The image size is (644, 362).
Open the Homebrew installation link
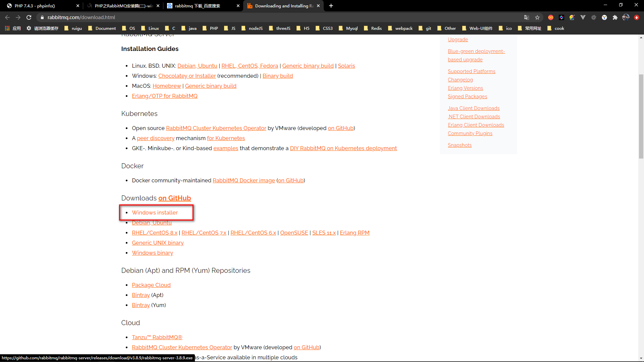click(x=167, y=86)
